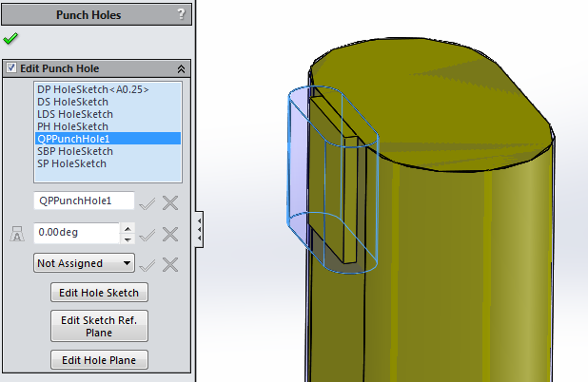This screenshot has height=382, width=588.
Task: Open the Not Assigned dropdown
Action: (x=84, y=263)
